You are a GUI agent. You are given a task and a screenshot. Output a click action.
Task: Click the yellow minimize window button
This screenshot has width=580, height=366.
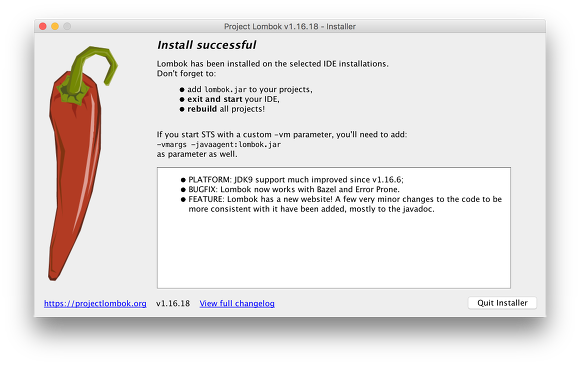coord(55,26)
